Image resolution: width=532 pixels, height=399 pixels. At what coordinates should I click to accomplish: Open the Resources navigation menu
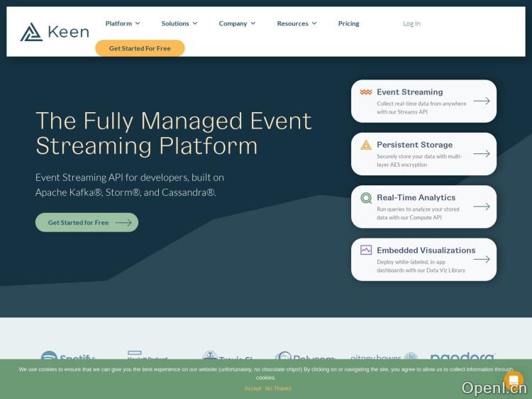click(x=297, y=23)
